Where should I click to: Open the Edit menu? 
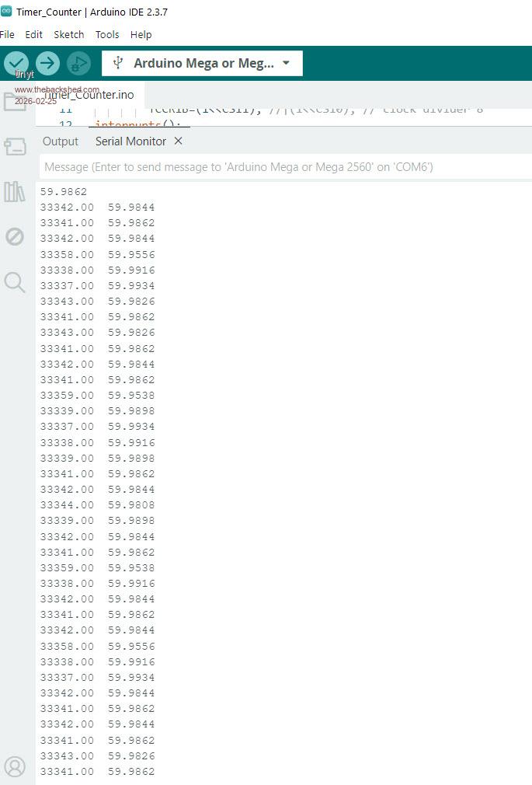(x=33, y=35)
